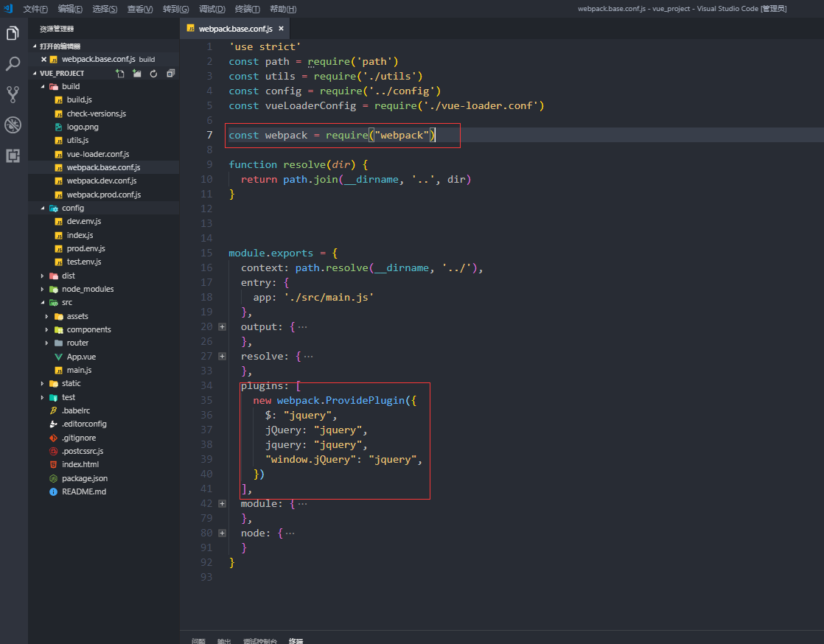The width and height of the screenshot is (824, 644).
Task: Unfold the output block at line 20
Action: (x=223, y=326)
